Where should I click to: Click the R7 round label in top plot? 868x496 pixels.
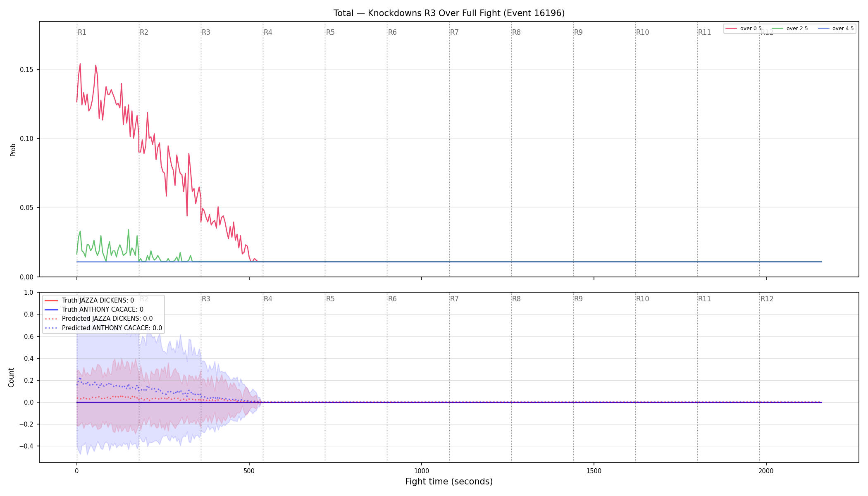(454, 32)
